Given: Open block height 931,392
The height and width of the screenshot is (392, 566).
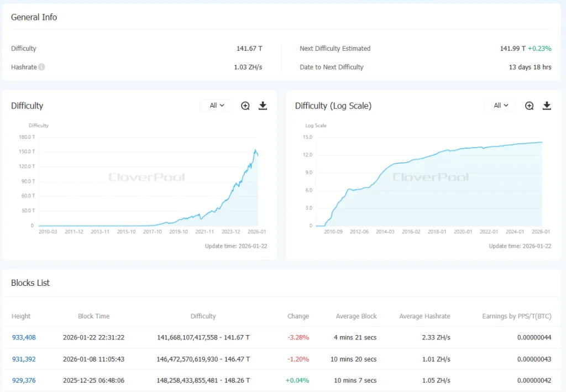Looking at the screenshot, I should 24,359.
